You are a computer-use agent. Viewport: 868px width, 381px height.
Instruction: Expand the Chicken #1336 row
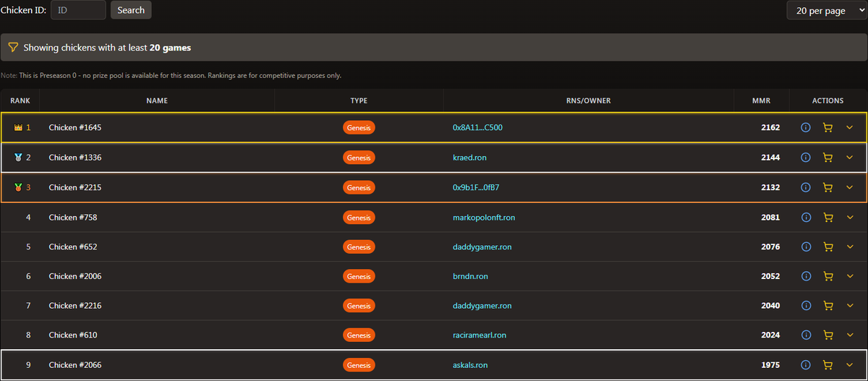pos(850,158)
